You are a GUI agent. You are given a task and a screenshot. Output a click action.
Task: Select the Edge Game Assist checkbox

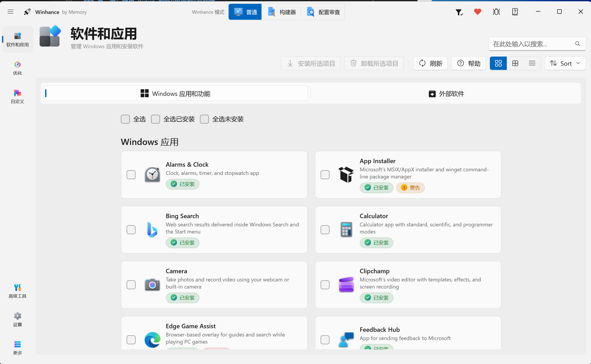tap(131, 340)
